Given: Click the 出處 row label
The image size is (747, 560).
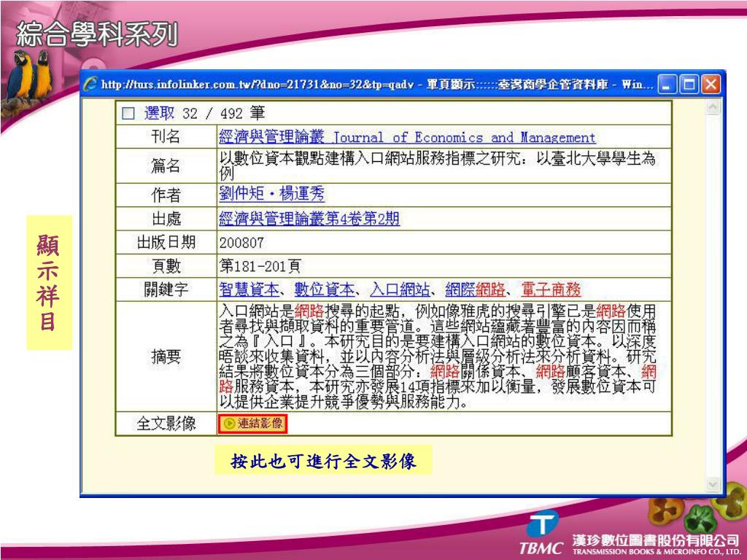Looking at the screenshot, I should (166, 219).
